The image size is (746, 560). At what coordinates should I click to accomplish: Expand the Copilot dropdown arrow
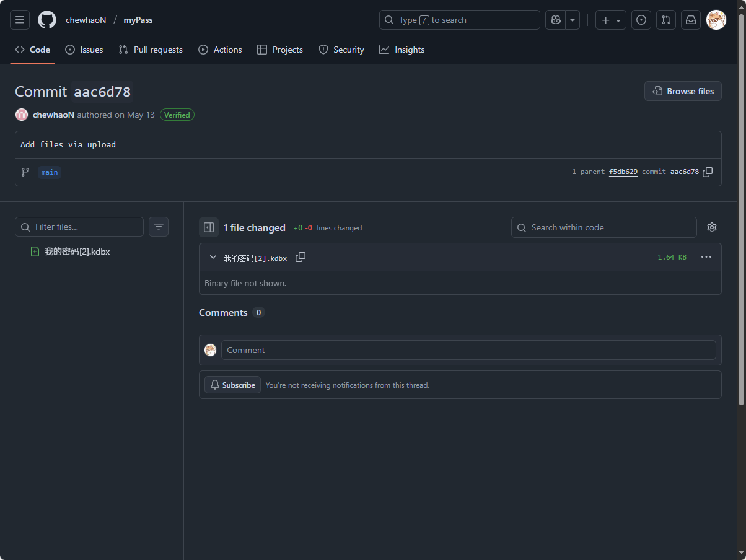tap(573, 20)
